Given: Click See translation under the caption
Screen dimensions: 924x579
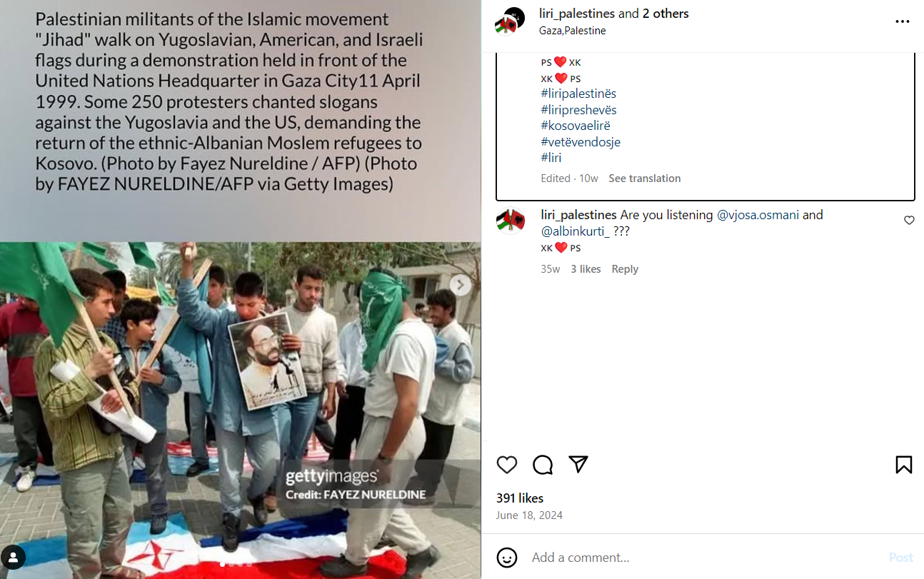Looking at the screenshot, I should pyautogui.click(x=644, y=178).
